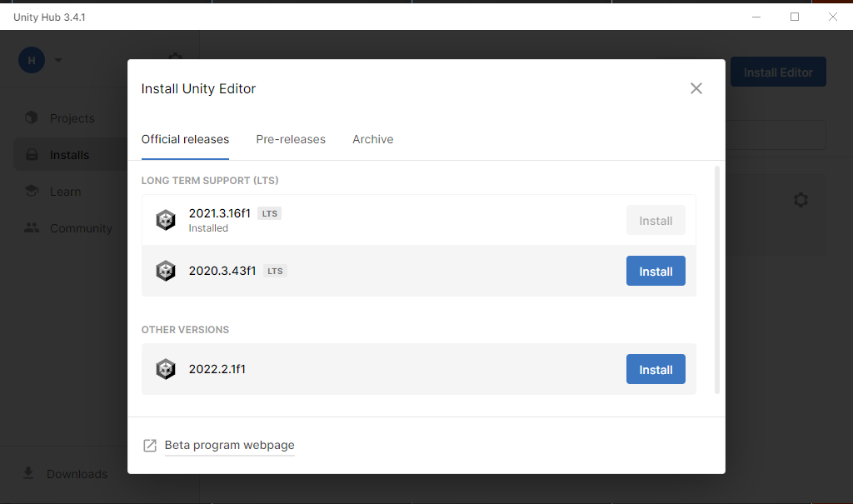Click the external link icon beside Beta program
853x504 pixels.
pos(150,446)
